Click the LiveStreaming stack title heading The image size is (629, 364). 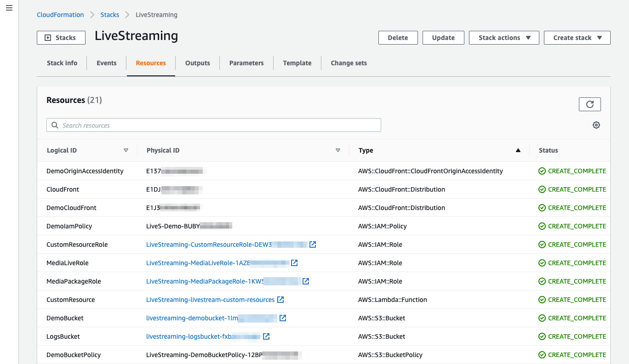(x=137, y=36)
